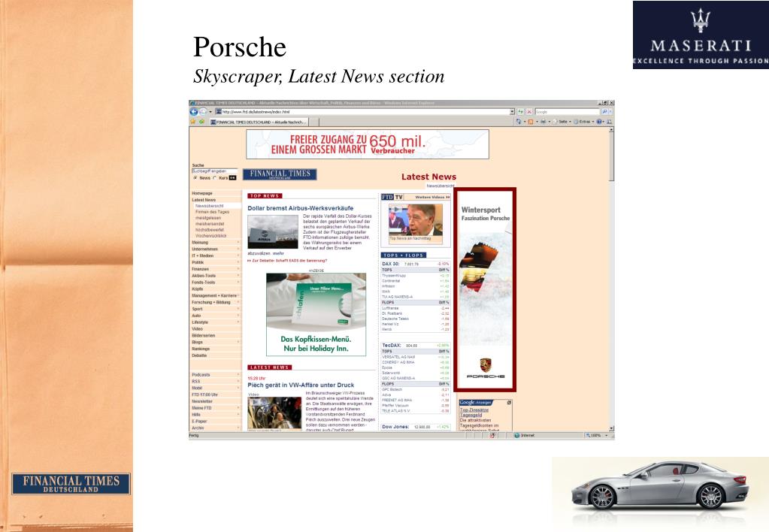Click the orange RSS feeds icon
Image resolution: width=769 pixels, height=532 pixels.
click(x=531, y=122)
